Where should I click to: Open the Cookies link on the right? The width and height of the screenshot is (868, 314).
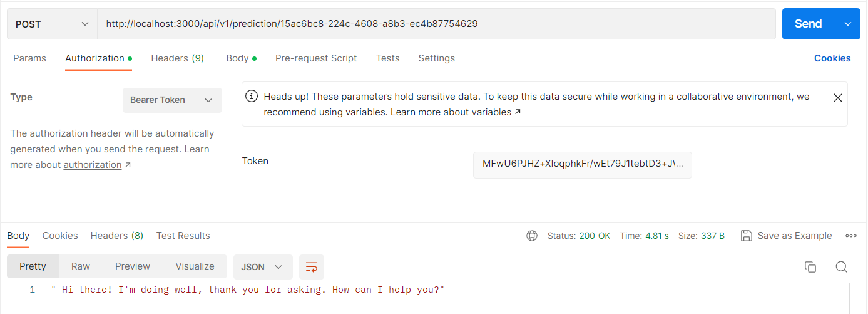(x=832, y=58)
